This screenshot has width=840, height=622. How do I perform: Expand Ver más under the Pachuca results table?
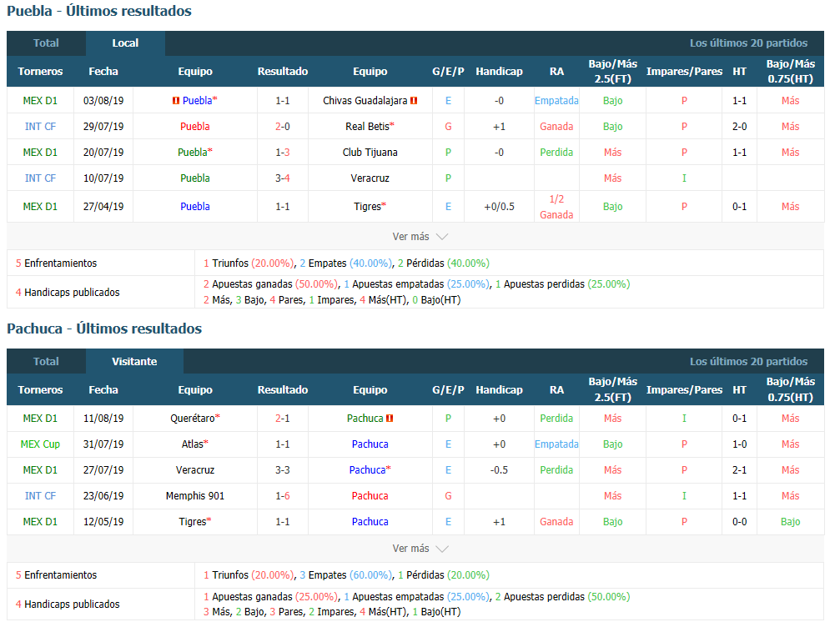tap(420, 548)
